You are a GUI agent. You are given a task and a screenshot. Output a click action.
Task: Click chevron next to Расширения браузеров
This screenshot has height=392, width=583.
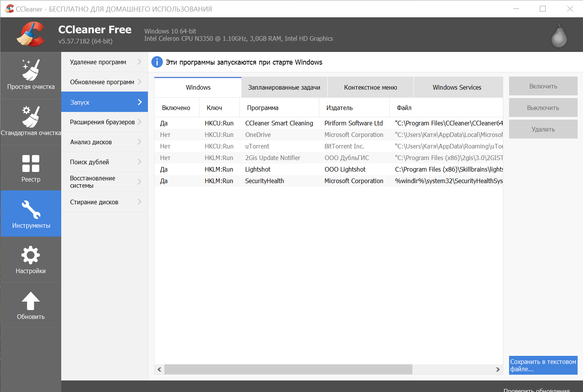click(139, 122)
